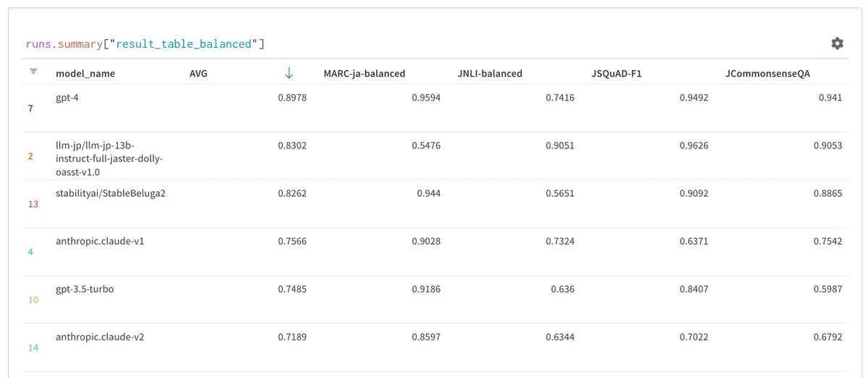Viewport: 868px width, 378px height.
Task: Click row index 14 for claude-v2
Action: tap(33, 348)
